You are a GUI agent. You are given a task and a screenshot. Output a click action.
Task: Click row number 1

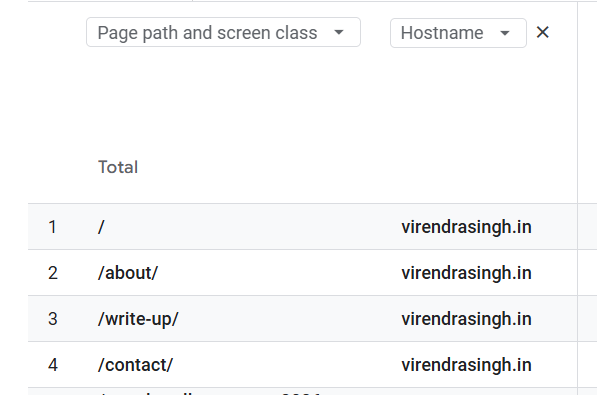click(53, 227)
